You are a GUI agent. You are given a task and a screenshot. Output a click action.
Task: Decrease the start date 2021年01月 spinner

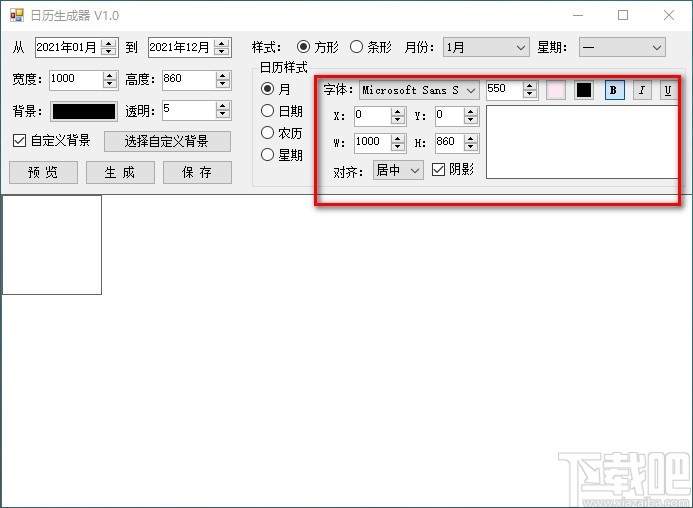click(x=108, y=51)
